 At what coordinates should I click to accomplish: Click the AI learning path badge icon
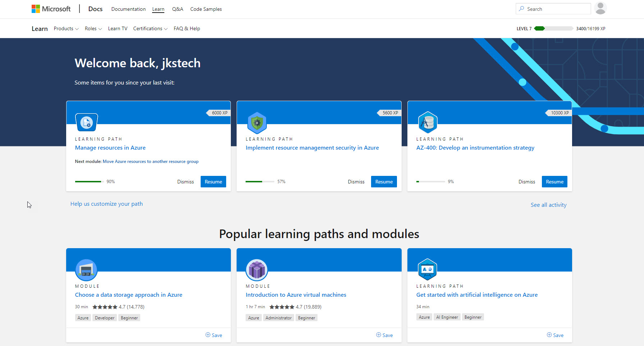[x=428, y=270]
